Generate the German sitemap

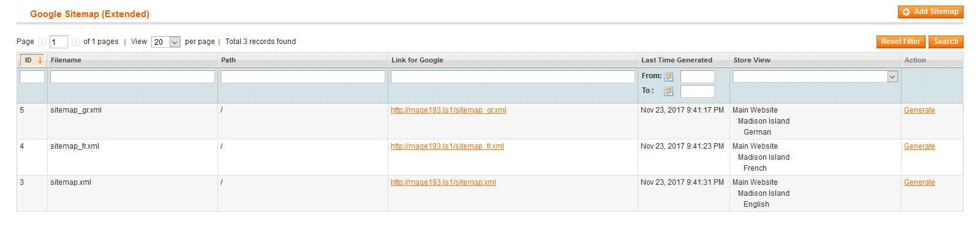click(x=919, y=110)
